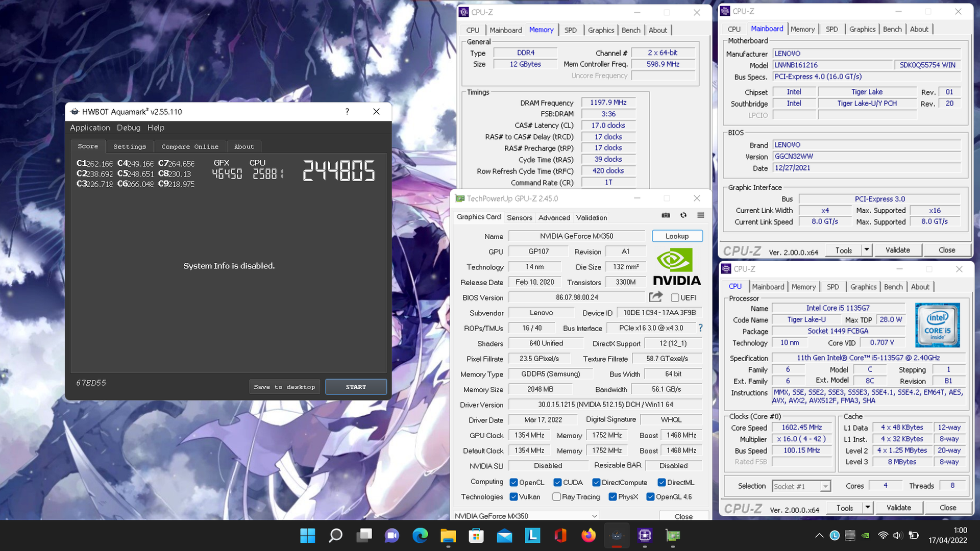This screenshot has width=980, height=551.
Task: Switch to Aquamark taskbar icon
Action: pos(617,536)
